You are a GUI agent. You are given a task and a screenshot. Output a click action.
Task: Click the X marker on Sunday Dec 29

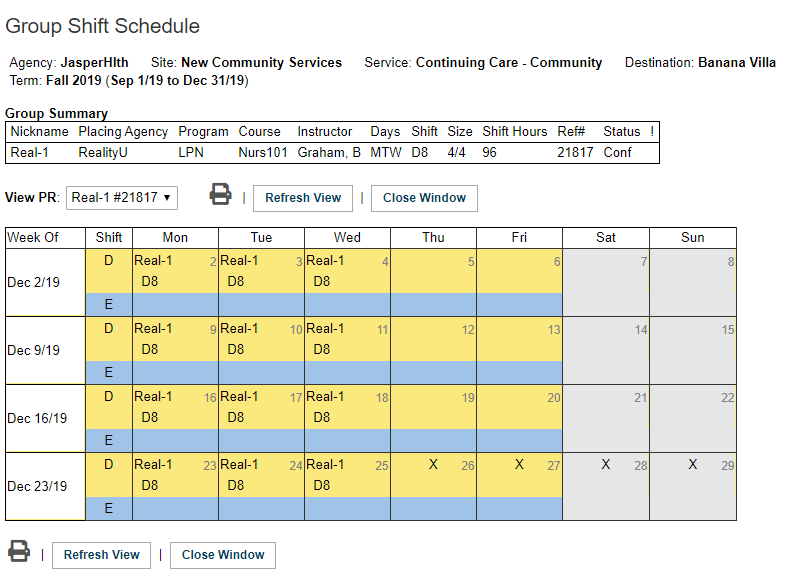(692, 465)
